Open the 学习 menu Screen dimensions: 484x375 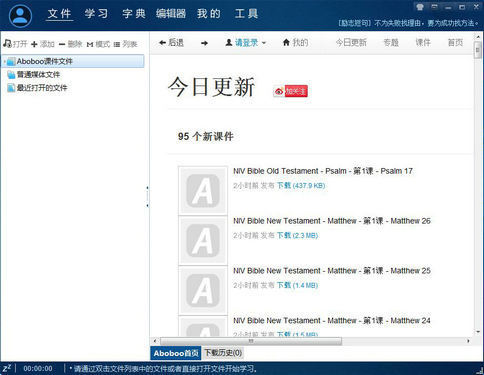point(96,14)
